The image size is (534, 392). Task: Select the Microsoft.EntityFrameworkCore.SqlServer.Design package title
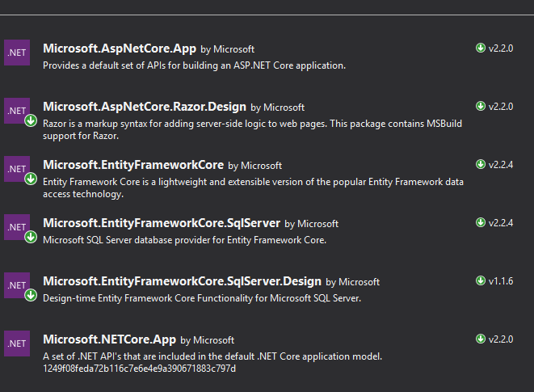(183, 281)
